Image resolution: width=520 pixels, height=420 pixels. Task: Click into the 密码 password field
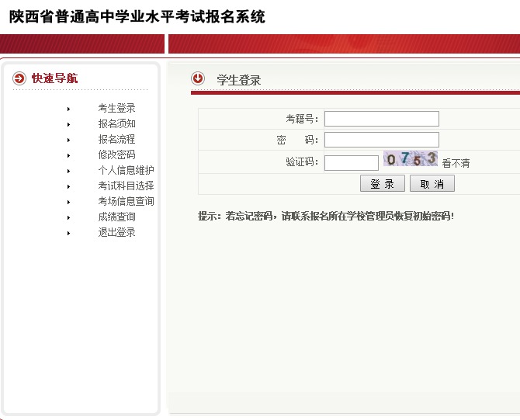pyautogui.click(x=381, y=140)
